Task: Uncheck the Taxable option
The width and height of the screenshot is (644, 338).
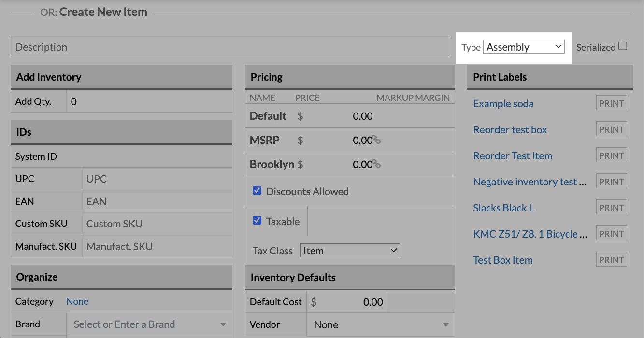Action: (257, 221)
